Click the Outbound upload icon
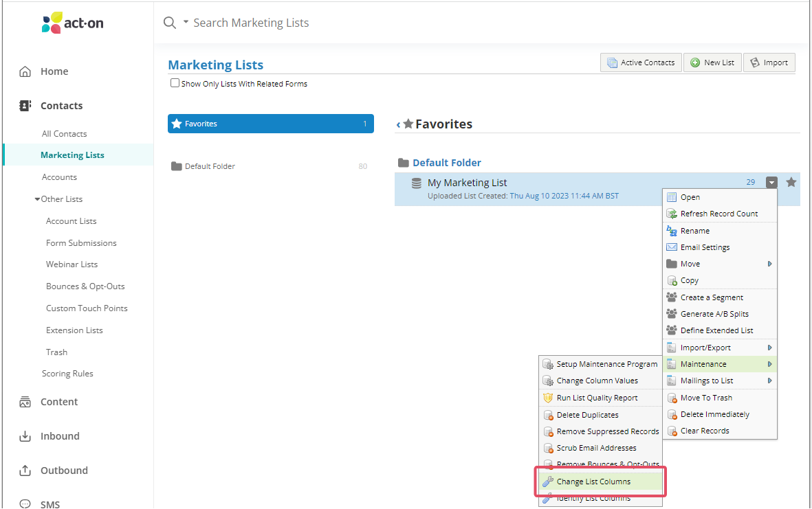This screenshot has height=509, width=812. pyautogui.click(x=25, y=471)
